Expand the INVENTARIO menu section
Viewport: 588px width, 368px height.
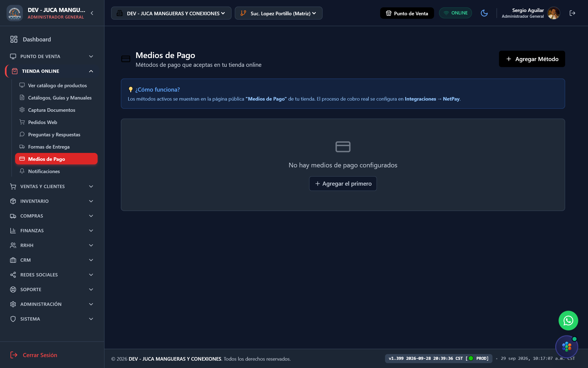click(x=52, y=201)
